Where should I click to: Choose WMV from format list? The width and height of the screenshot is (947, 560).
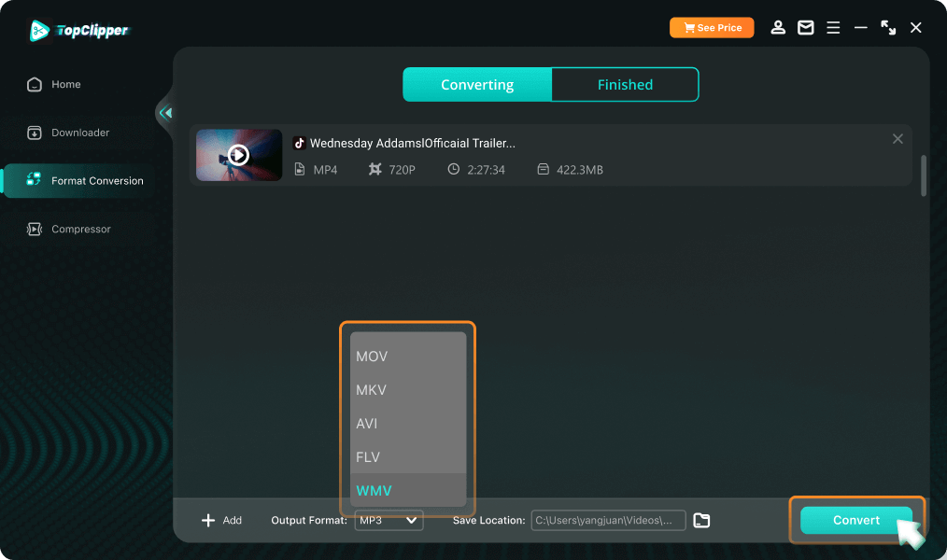(x=408, y=490)
